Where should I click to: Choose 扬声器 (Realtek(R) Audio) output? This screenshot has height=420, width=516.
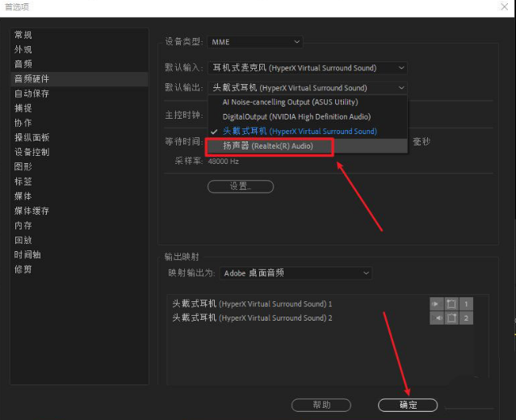(x=308, y=146)
